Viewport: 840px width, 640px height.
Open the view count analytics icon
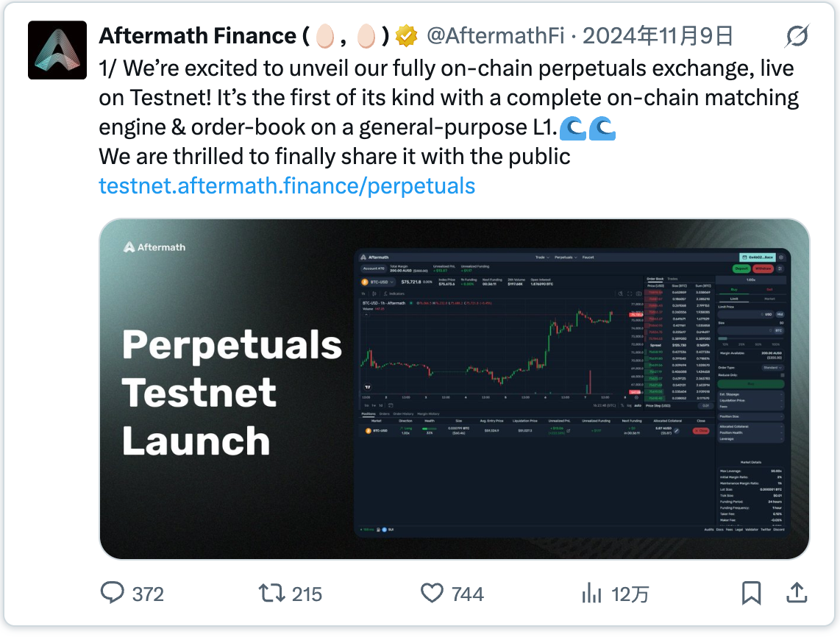click(592, 593)
